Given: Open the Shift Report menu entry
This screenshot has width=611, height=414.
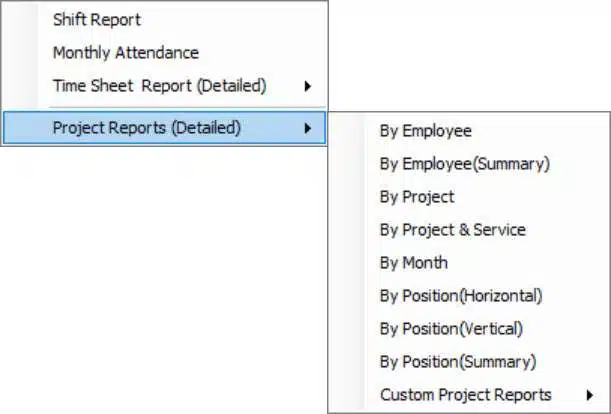Looking at the screenshot, I should click(x=164, y=19).
